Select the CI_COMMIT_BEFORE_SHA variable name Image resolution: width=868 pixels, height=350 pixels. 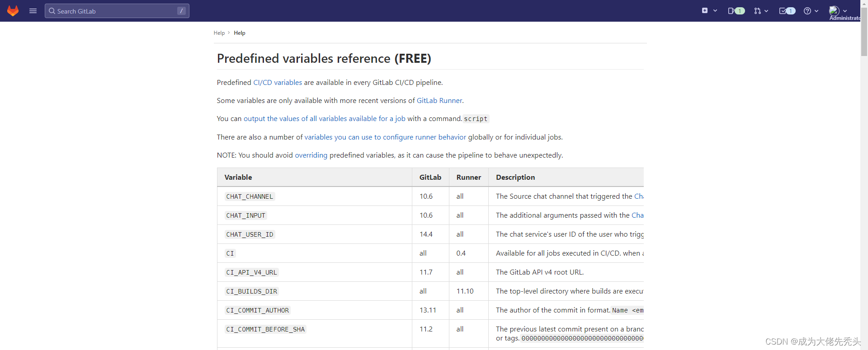pyautogui.click(x=265, y=329)
